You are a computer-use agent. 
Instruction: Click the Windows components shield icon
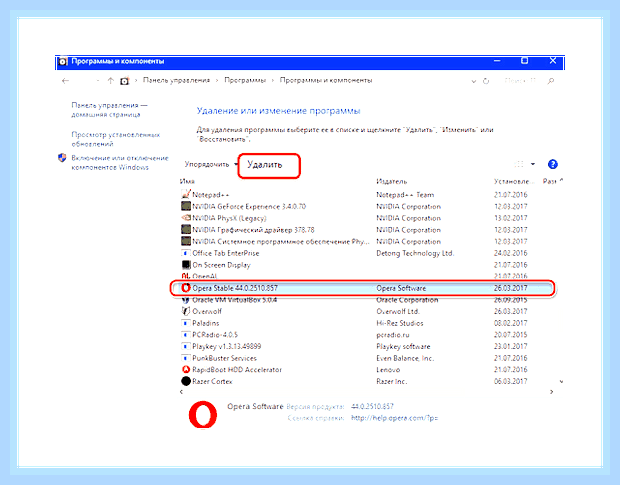pos(62,158)
